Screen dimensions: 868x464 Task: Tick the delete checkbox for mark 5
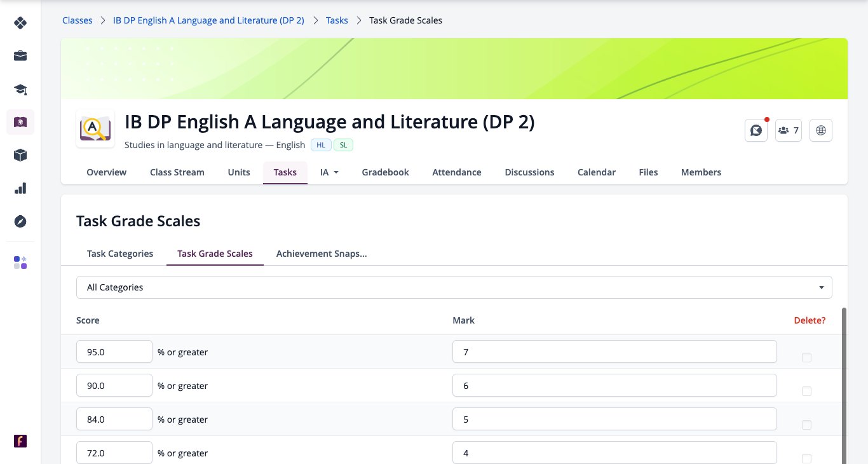(806, 425)
